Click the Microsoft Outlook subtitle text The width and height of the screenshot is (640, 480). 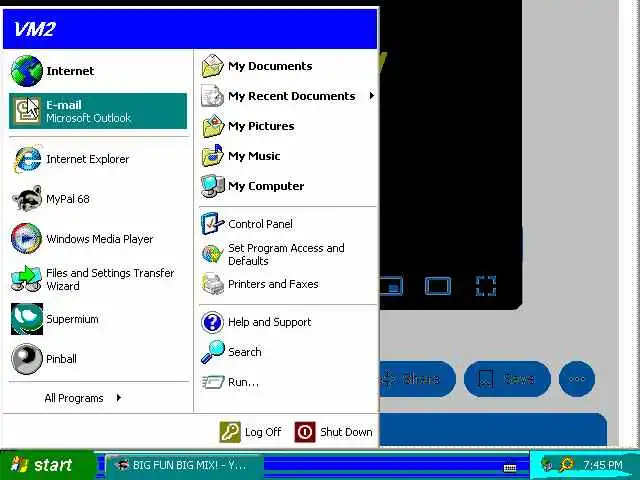[88, 118]
